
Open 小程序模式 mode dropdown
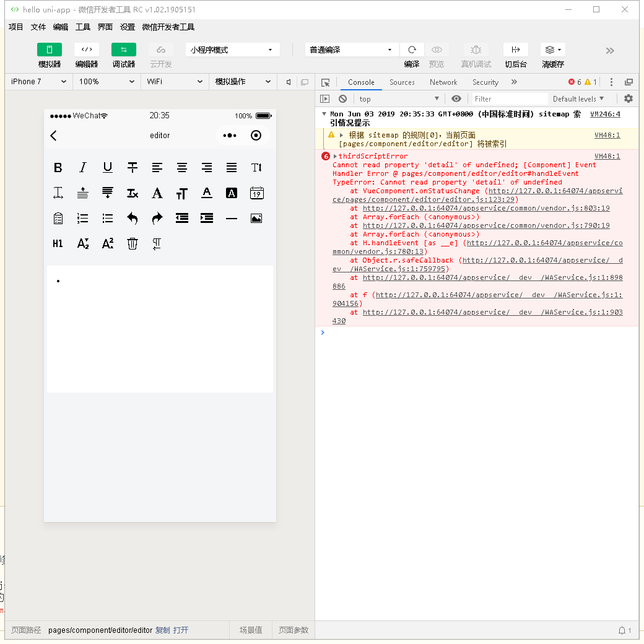click(x=232, y=50)
